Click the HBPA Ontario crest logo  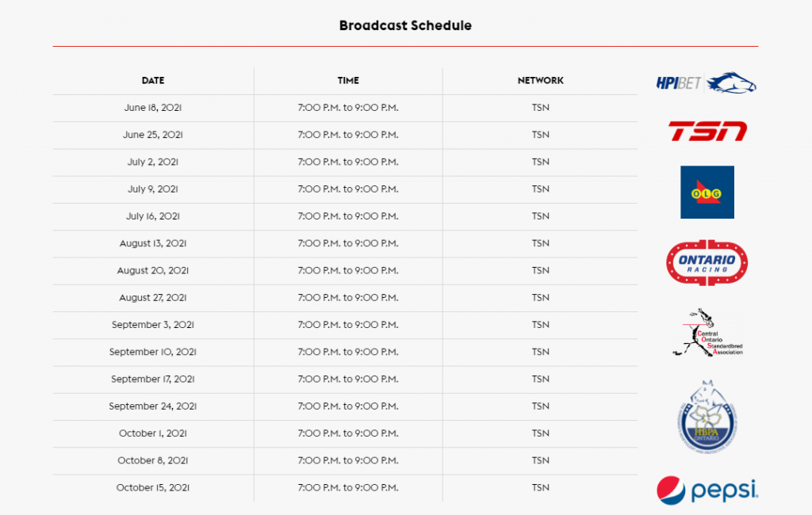pos(707,418)
